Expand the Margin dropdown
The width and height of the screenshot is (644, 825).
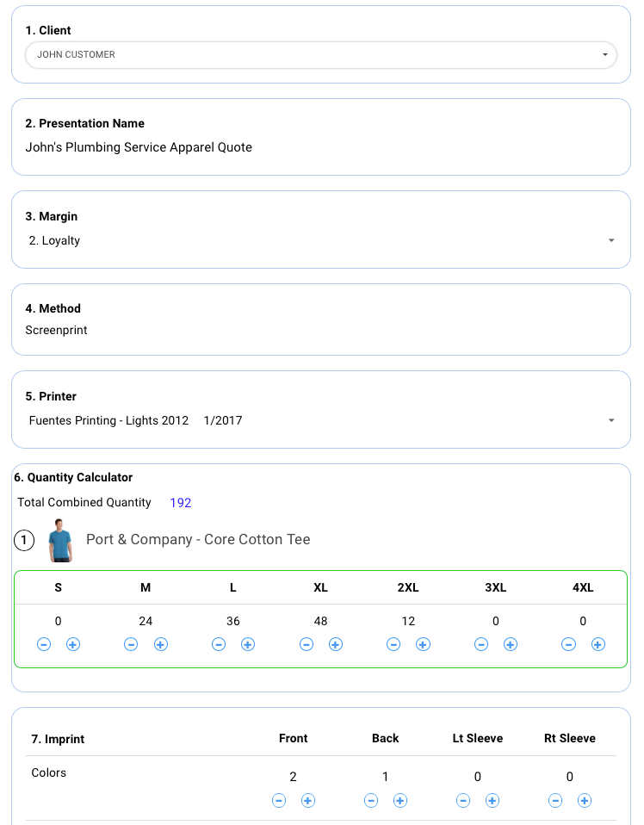tap(320, 240)
